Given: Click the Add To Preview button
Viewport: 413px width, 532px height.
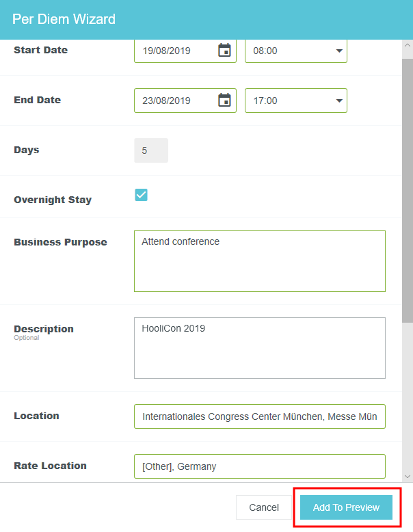Looking at the screenshot, I should pos(346,507).
